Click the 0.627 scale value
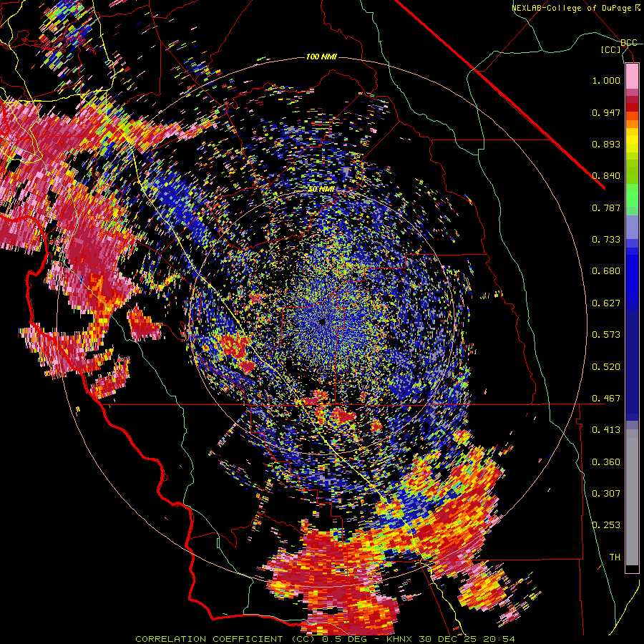This screenshot has width=644, height=644. (x=606, y=303)
